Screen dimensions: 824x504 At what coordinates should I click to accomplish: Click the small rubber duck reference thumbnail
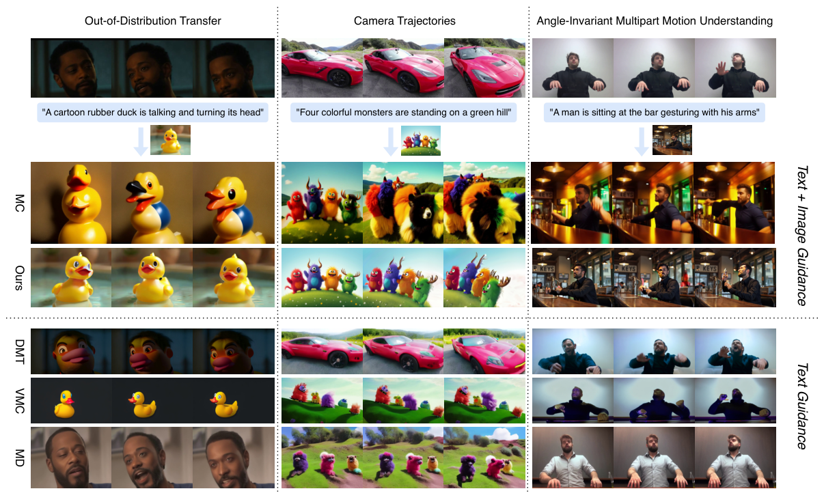pyautogui.click(x=170, y=140)
